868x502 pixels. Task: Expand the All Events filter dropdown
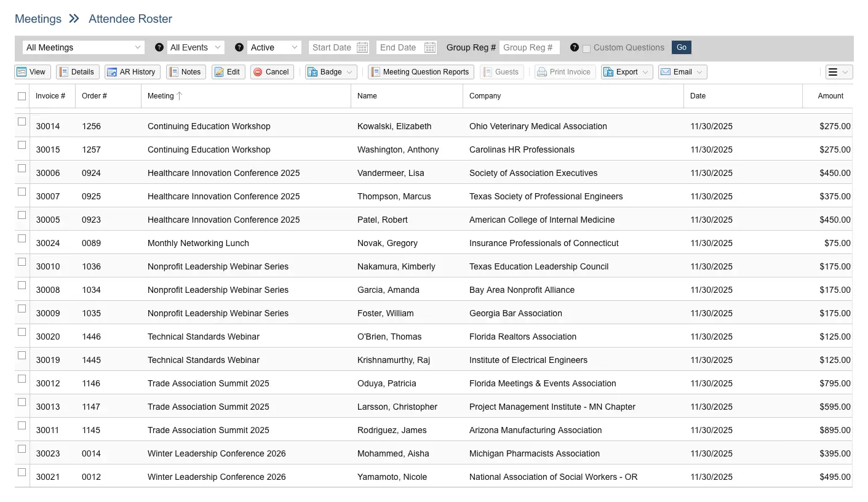click(195, 47)
